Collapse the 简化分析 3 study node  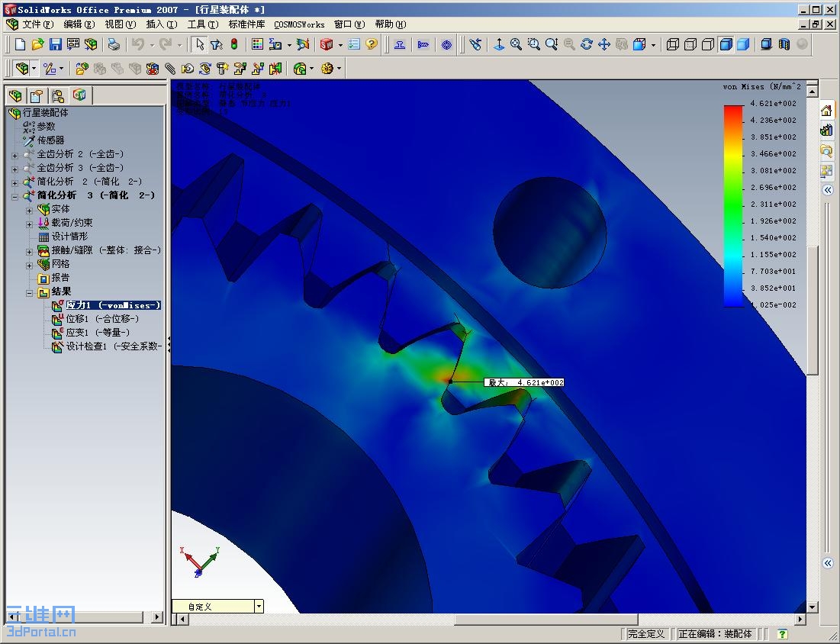click(x=15, y=197)
